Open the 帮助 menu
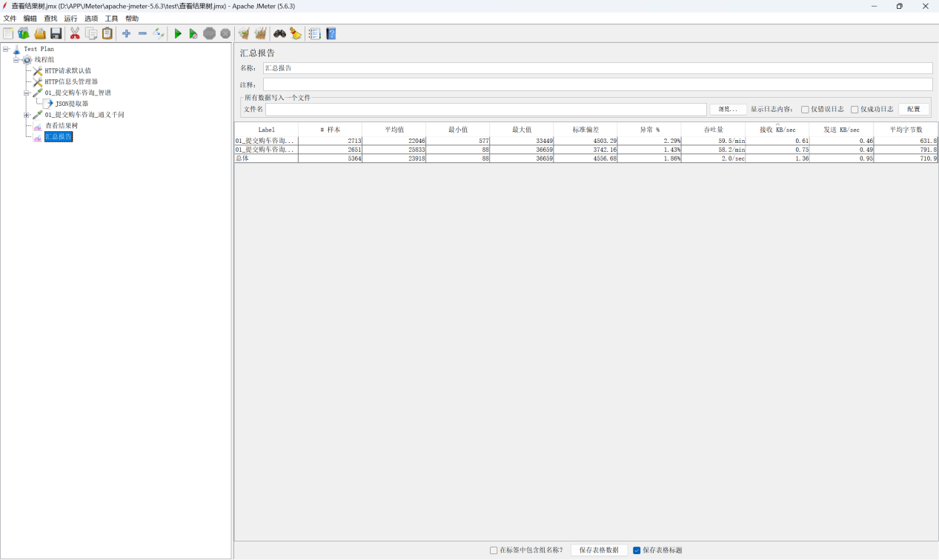The height and width of the screenshot is (560, 939). click(x=132, y=19)
